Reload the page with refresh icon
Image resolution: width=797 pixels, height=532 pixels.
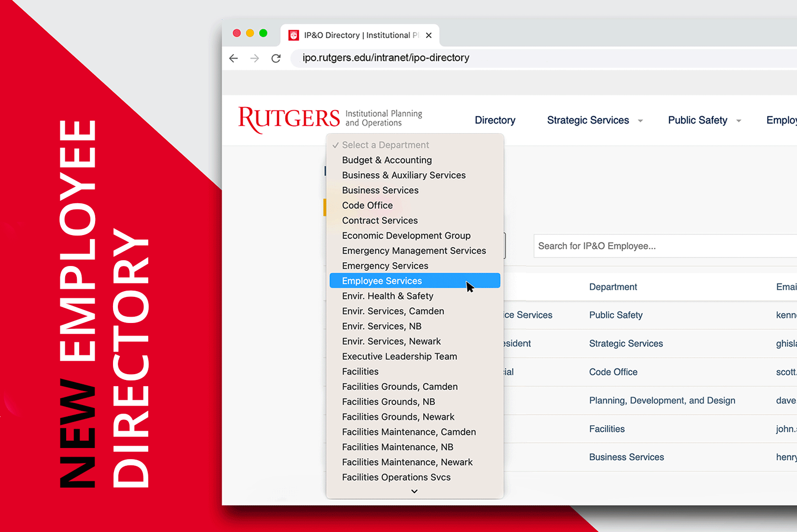(x=276, y=58)
